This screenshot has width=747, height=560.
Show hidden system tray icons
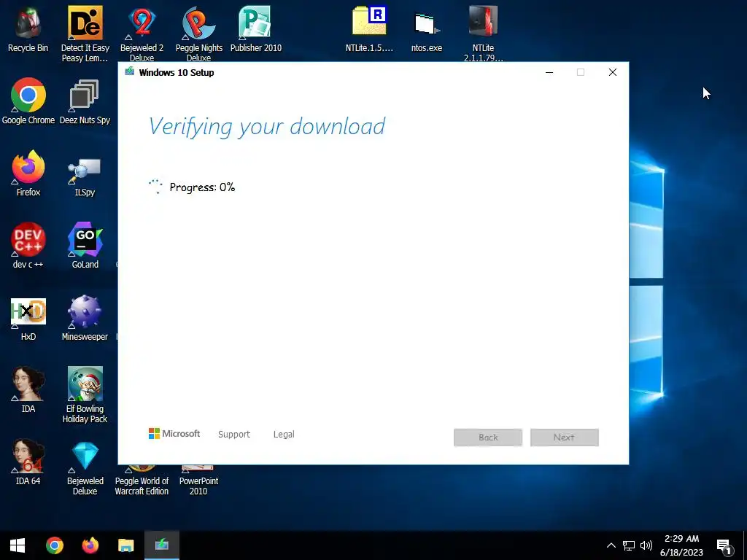611,545
